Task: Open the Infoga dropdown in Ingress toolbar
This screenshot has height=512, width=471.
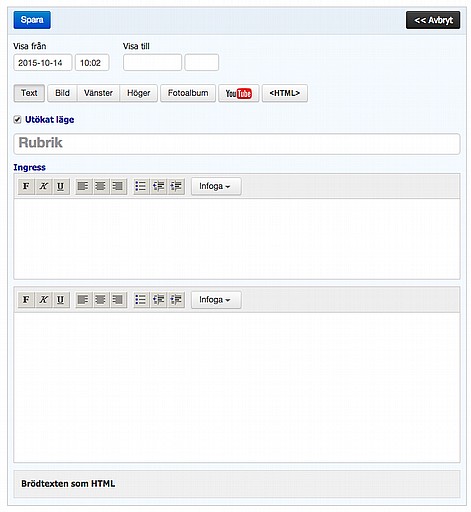Action: pyautogui.click(x=216, y=186)
